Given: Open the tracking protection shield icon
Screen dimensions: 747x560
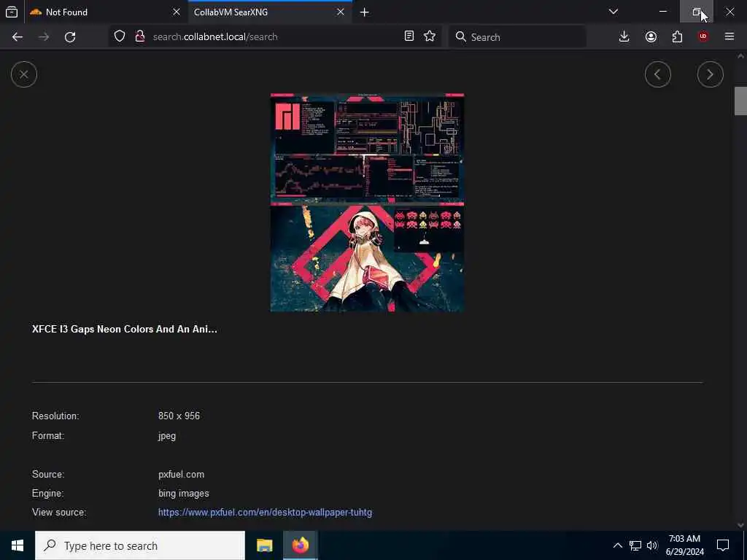Looking at the screenshot, I should [120, 36].
